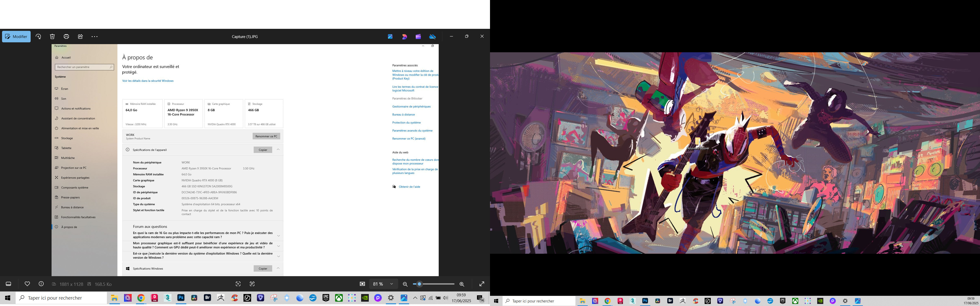The image size is (980, 306).
Task: Open the share icon in Photos toolbar
Action: [80, 36]
